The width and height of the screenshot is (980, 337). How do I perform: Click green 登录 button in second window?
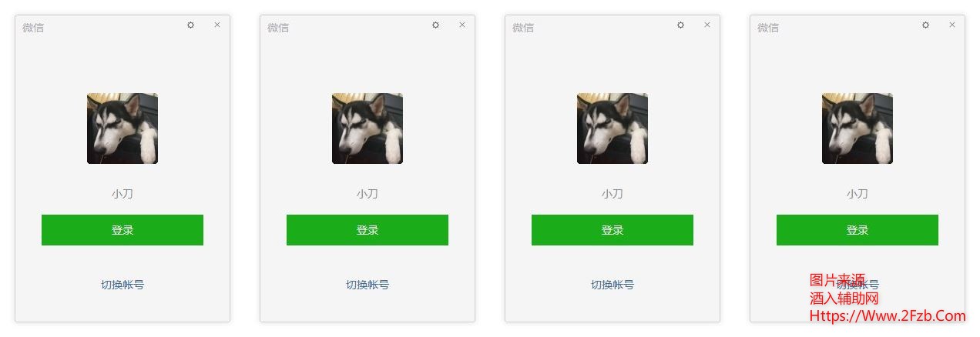(x=367, y=230)
